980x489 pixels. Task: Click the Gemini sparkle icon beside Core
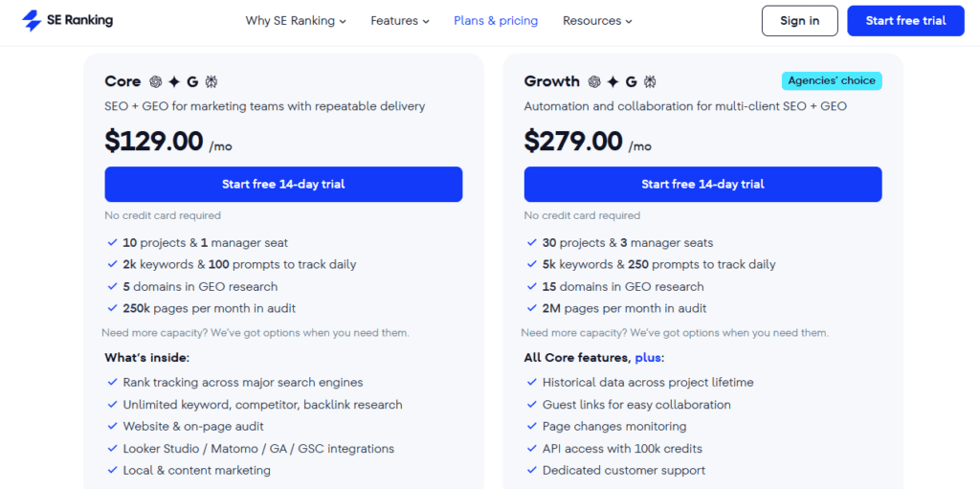174,82
